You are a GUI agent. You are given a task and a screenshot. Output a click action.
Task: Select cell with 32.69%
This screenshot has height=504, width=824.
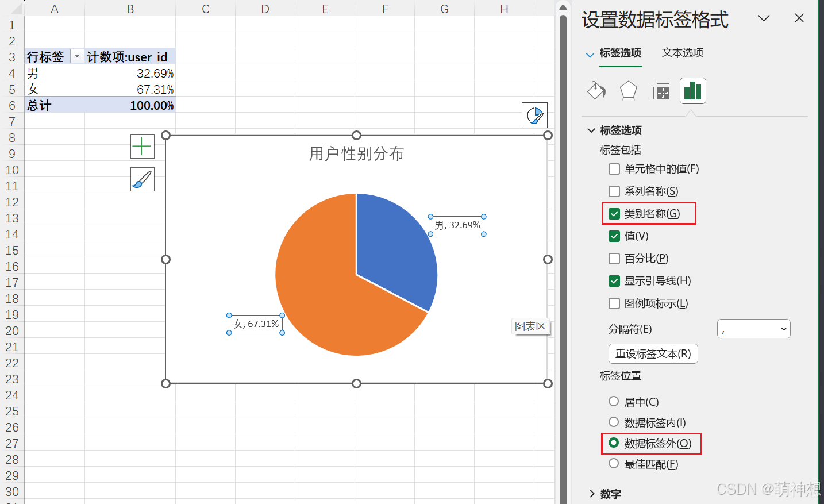point(130,73)
